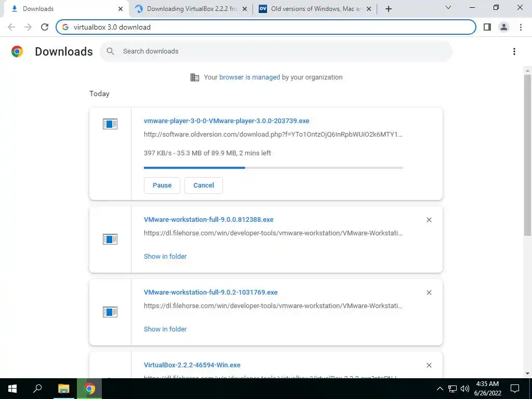Click the magnifier icon in Search downloads
This screenshot has width=532, height=399.
coord(110,51)
